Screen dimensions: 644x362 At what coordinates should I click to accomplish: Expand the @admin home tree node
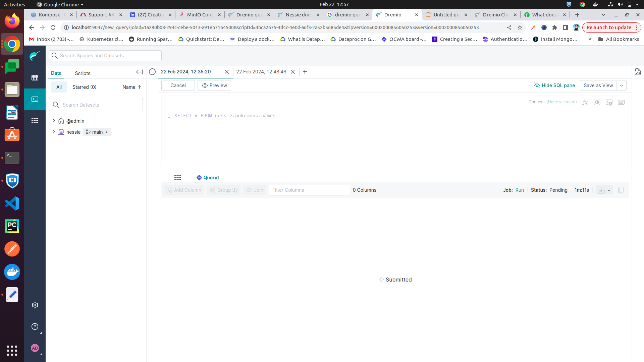(x=54, y=121)
